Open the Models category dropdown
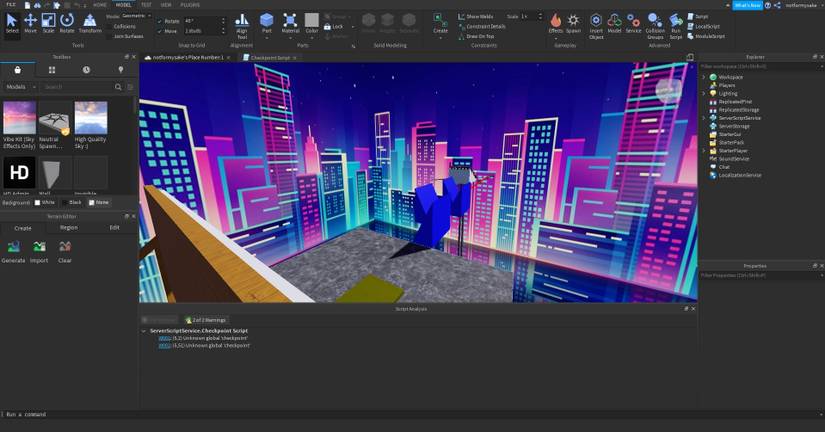This screenshot has height=432, width=825. click(20, 87)
